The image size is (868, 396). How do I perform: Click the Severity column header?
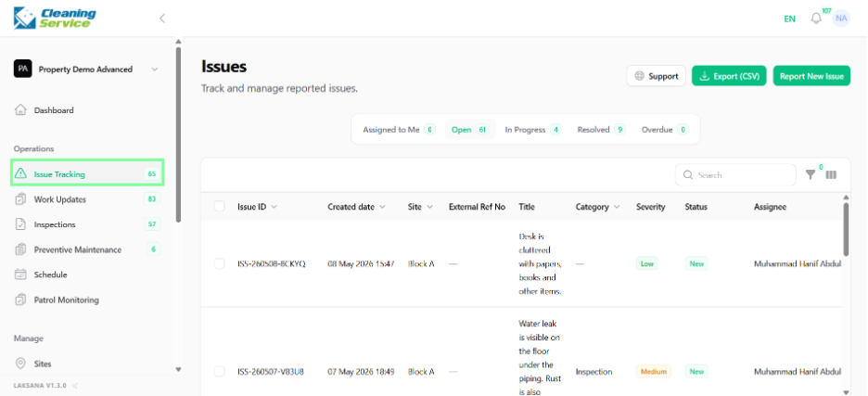coord(650,207)
